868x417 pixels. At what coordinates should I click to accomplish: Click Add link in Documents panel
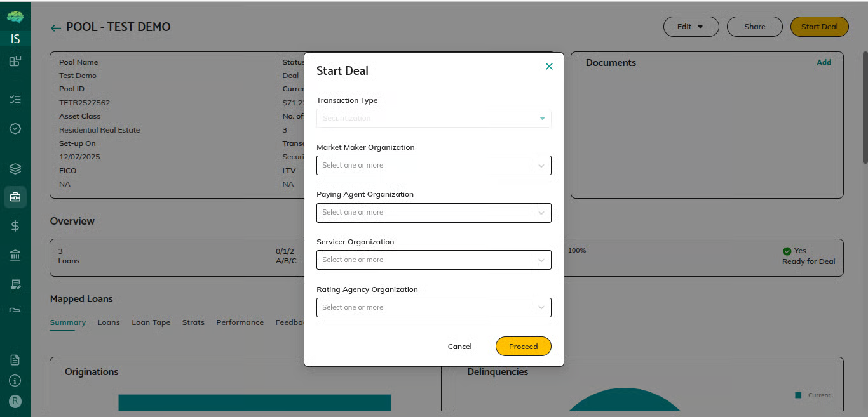824,63
